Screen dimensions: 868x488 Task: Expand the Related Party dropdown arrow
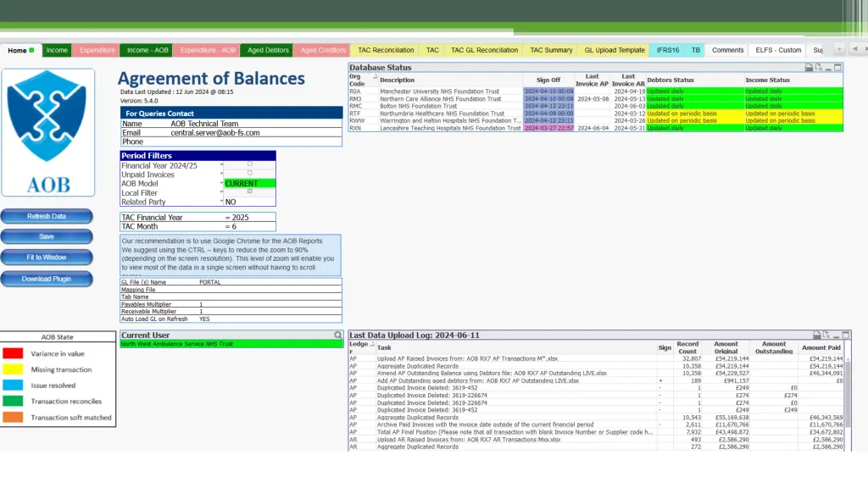(x=221, y=202)
